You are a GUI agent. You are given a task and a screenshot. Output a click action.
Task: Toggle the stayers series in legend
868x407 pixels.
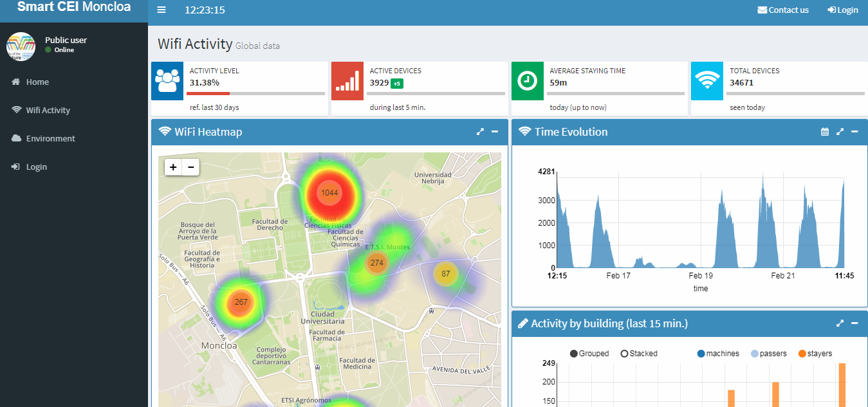815,354
